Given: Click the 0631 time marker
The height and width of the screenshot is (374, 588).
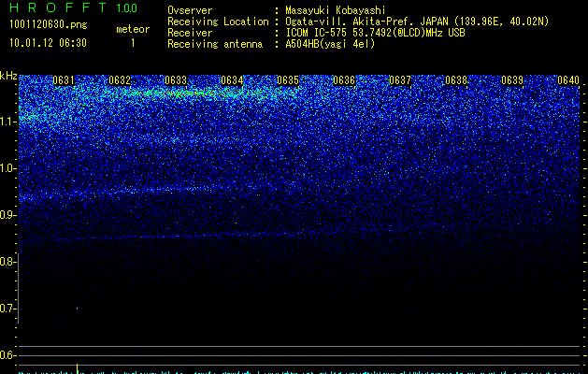Looking at the screenshot, I should pos(64,80).
